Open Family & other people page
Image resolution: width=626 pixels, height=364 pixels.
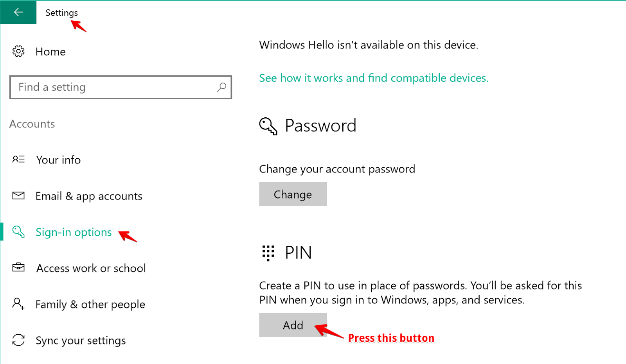[90, 304]
